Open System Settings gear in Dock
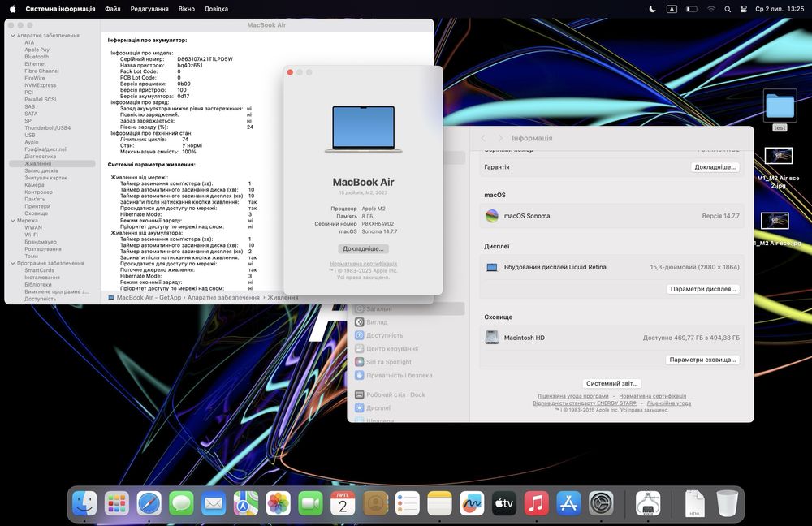The height and width of the screenshot is (526, 812). [x=601, y=502]
